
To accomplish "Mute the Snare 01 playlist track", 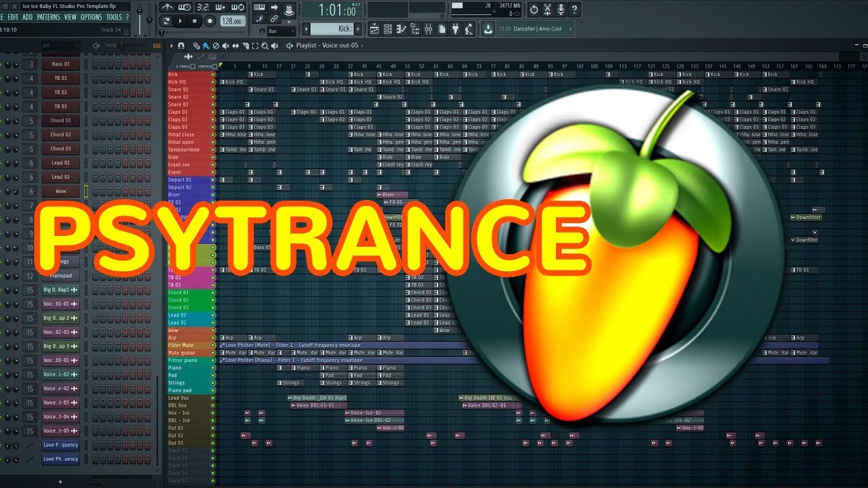I will click(x=213, y=89).
